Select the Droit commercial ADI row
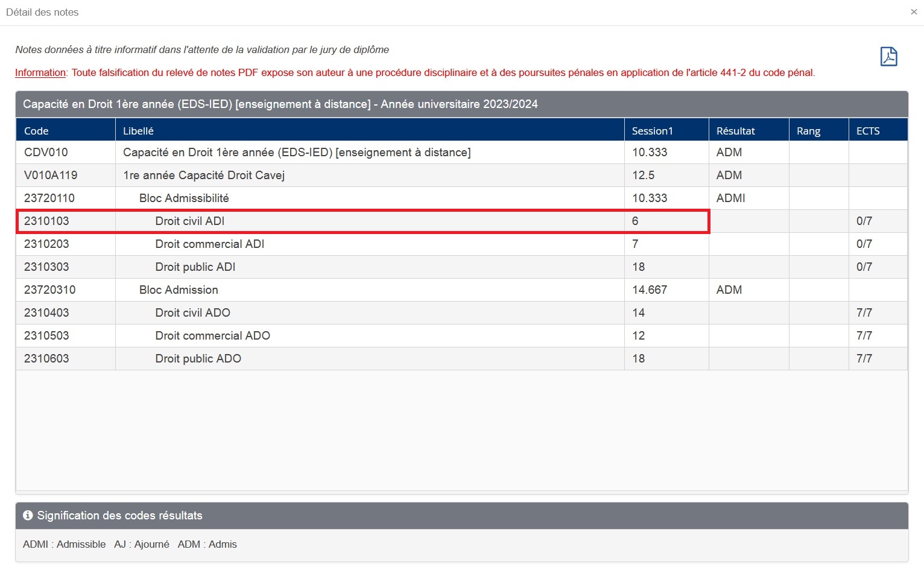Image resolution: width=924 pixels, height=567 pixels. pos(209,244)
